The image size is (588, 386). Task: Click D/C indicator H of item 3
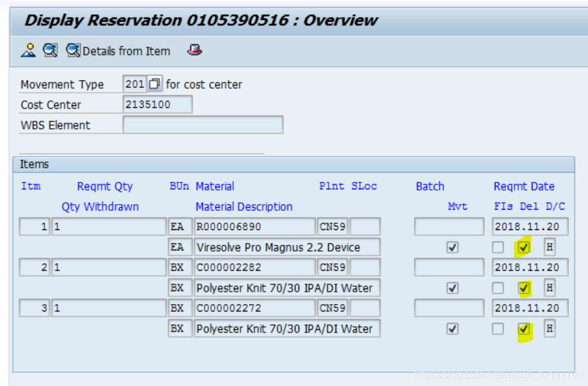click(549, 329)
